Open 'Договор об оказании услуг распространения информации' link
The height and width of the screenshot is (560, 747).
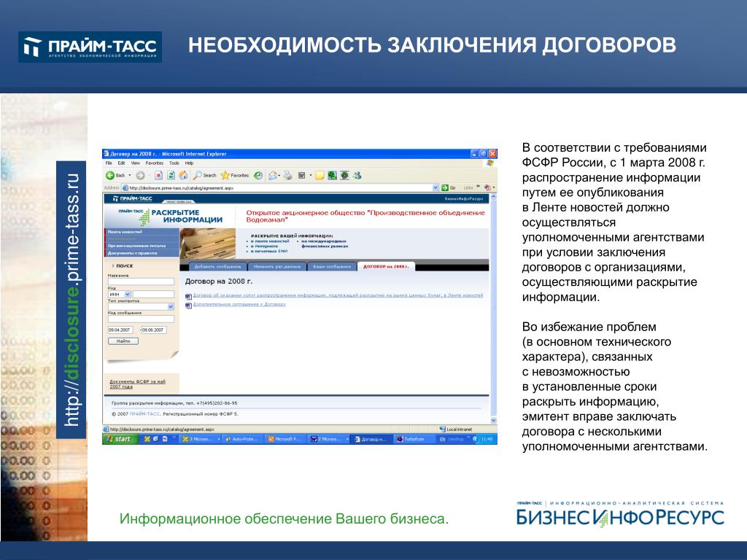[338, 295]
